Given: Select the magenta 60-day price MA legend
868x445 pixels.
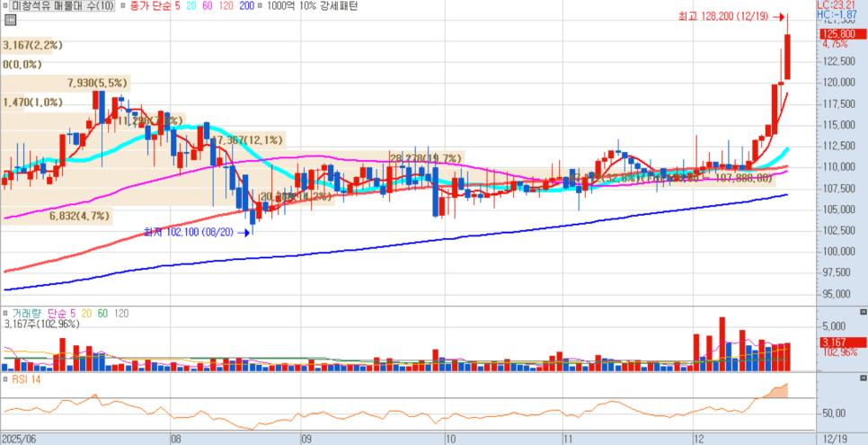Looking at the screenshot, I should point(209,6).
